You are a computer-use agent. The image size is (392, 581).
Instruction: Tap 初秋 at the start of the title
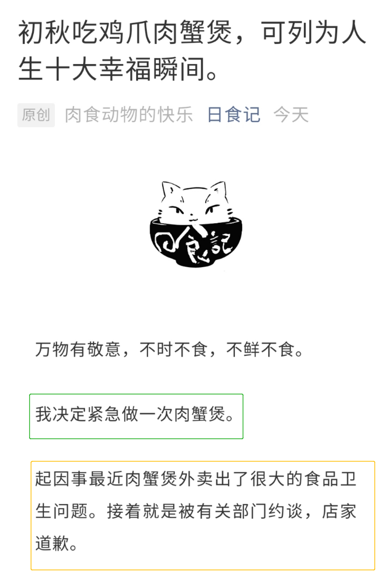click(x=44, y=33)
